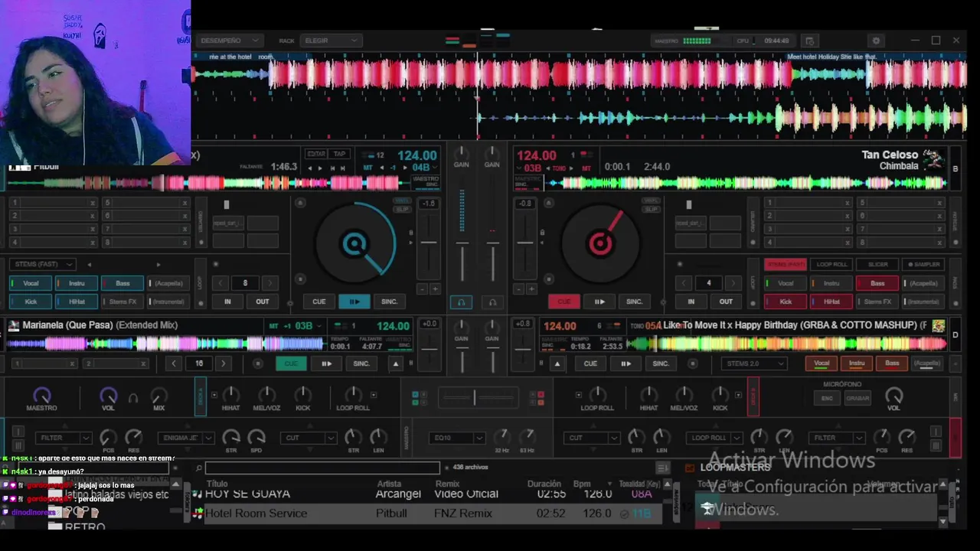This screenshot has height=551, width=980.
Task: Sort browser by Artista column
Action: pos(389,484)
